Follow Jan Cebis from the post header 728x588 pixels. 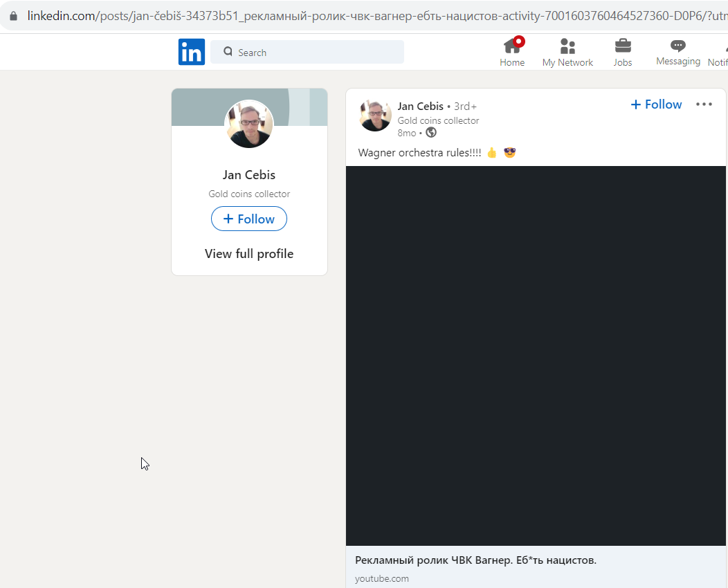(x=656, y=104)
